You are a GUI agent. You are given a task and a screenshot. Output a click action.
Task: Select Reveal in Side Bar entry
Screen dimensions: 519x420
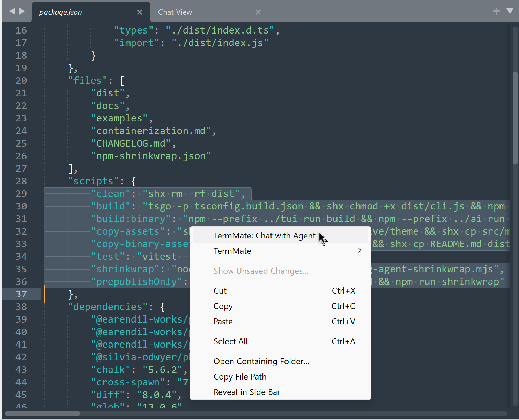coord(280,392)
